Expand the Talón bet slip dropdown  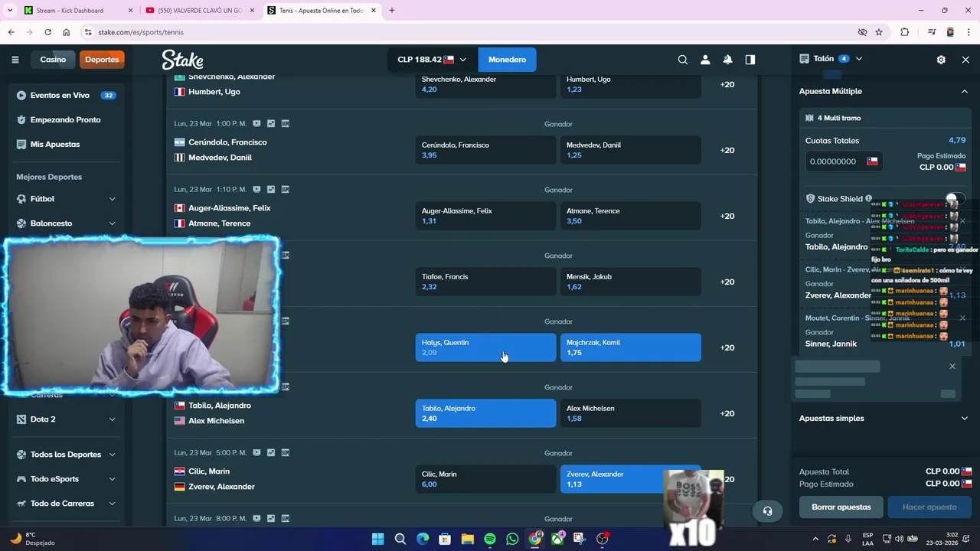pyautogui.click(x=859, y=59)
